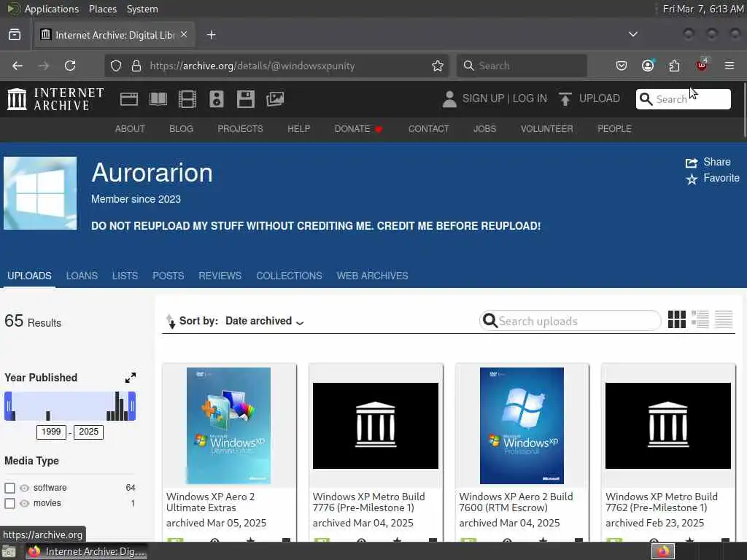Switch to the WEB ARCHIVES tab
This screenshot has width=747, height=560.
pos(373,276)
